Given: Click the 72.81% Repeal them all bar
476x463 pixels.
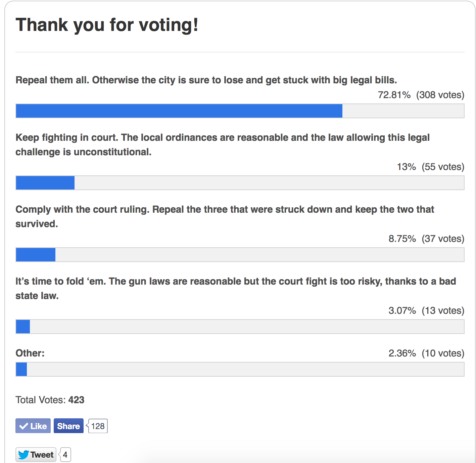Looking at the screenshot, I should pyautogui.click(x=240, y=111).
